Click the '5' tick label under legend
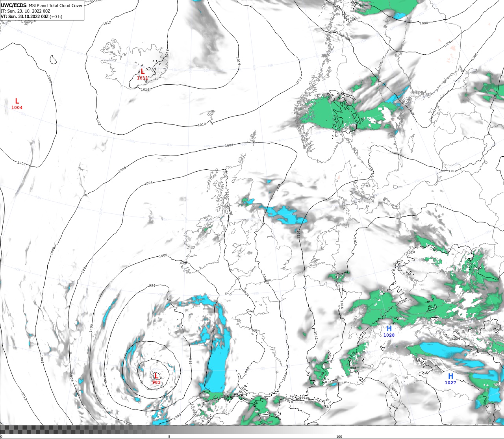The image size is (504, 439). coord(169,437)
